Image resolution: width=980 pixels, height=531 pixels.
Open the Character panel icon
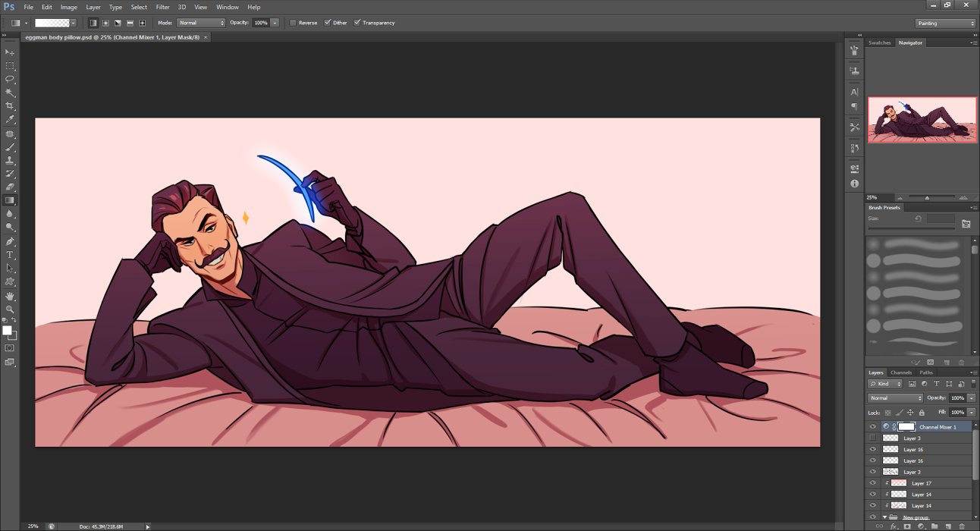click(x=855, y=92)
